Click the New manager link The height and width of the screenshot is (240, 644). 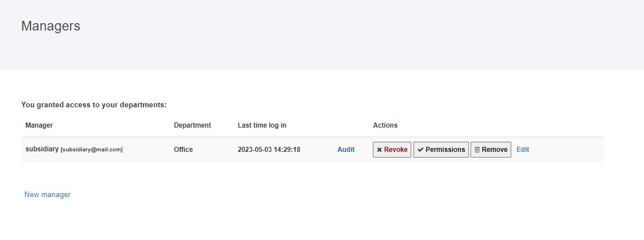point(47,194)
